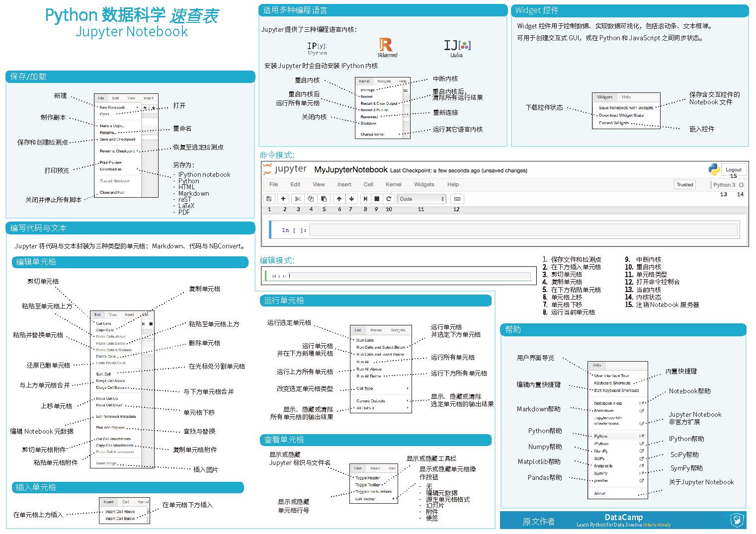Viewport: 756px width, 534px height.
Task: Expand Revert to Checkpoint submenu
Action: 138,151
